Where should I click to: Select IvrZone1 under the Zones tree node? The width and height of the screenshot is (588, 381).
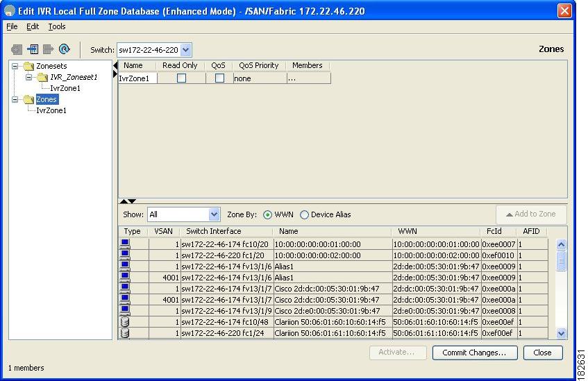(51, 110)
